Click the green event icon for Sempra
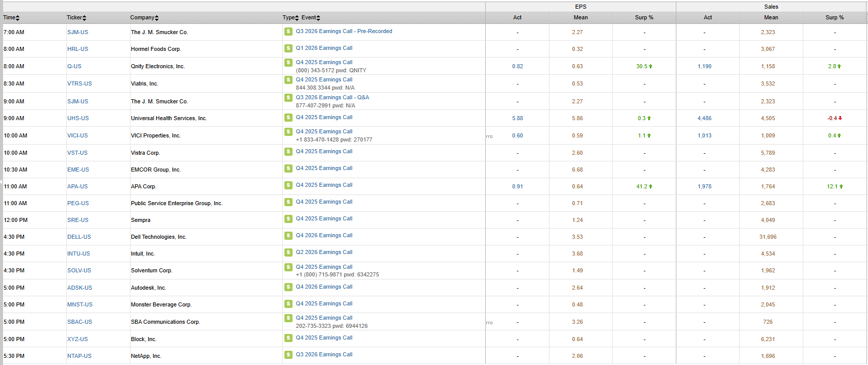This screenshot has width=868, height=365. (288, 219)
